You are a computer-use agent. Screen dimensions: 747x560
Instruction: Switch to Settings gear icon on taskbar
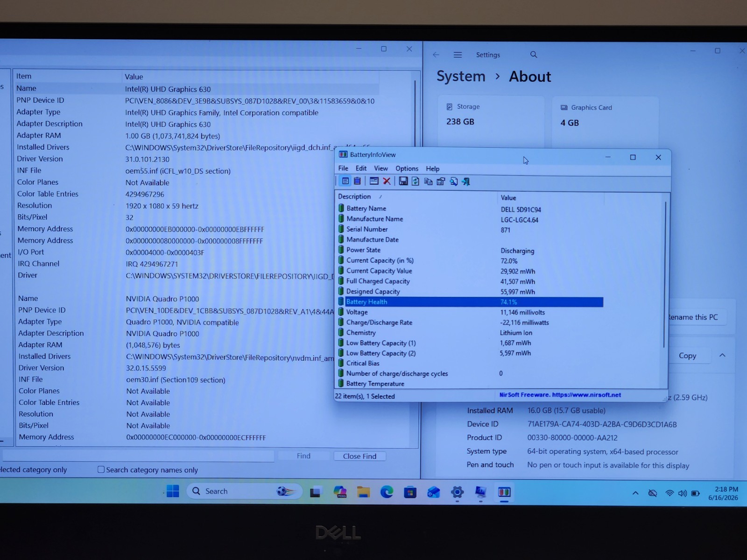458,492
